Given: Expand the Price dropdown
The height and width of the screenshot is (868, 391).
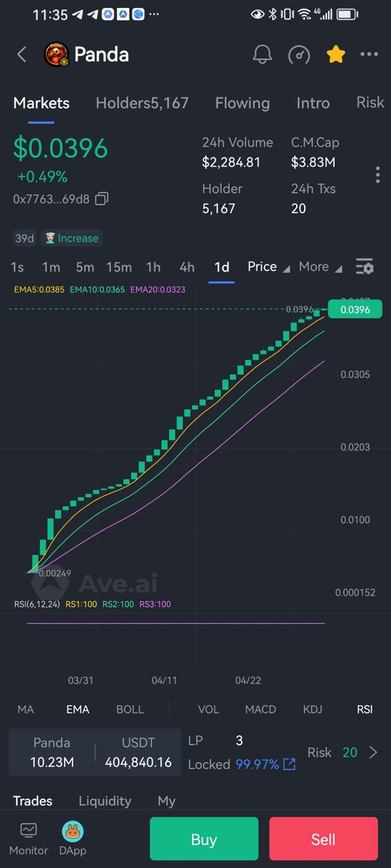Looking at the screenshot, I should coord(268,267).
